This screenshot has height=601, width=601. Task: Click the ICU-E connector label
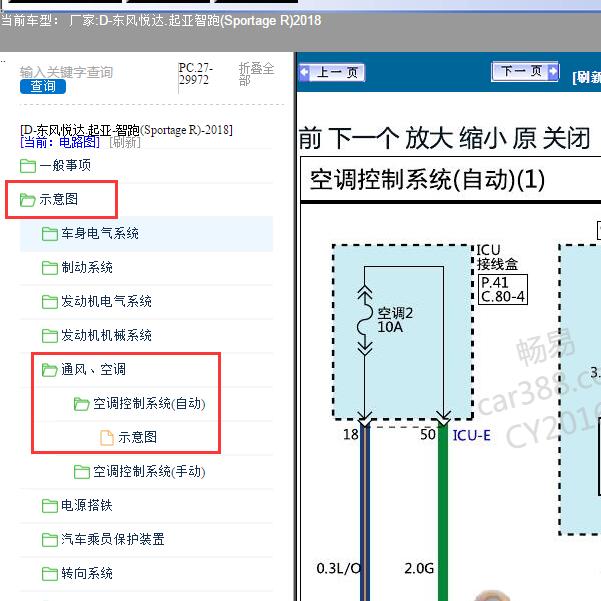coord(471,435)
